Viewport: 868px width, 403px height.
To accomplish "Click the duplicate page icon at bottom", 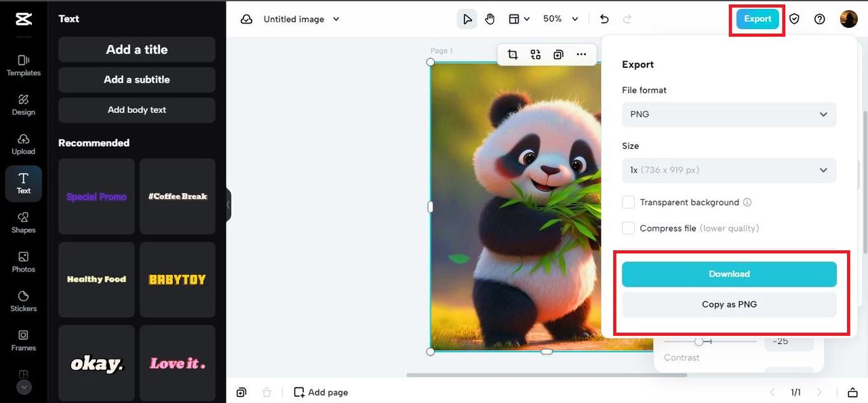I will [x=241, y=392].
